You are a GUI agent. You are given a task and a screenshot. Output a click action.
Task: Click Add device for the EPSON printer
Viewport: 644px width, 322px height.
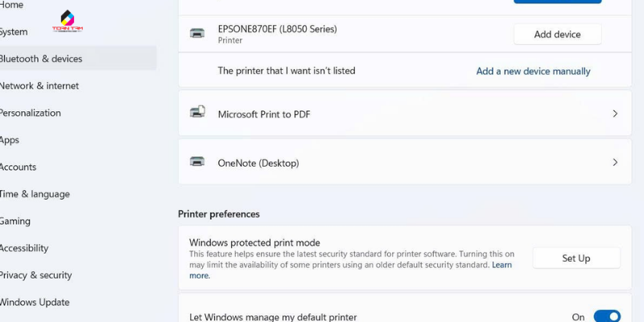(557, 35)
